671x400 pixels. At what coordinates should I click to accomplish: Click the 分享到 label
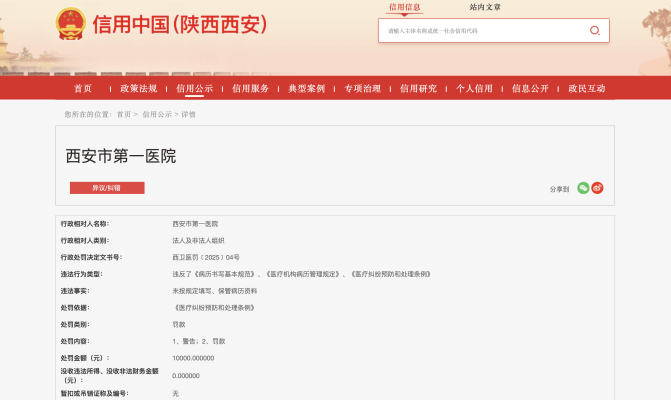(x=559, y=189)
